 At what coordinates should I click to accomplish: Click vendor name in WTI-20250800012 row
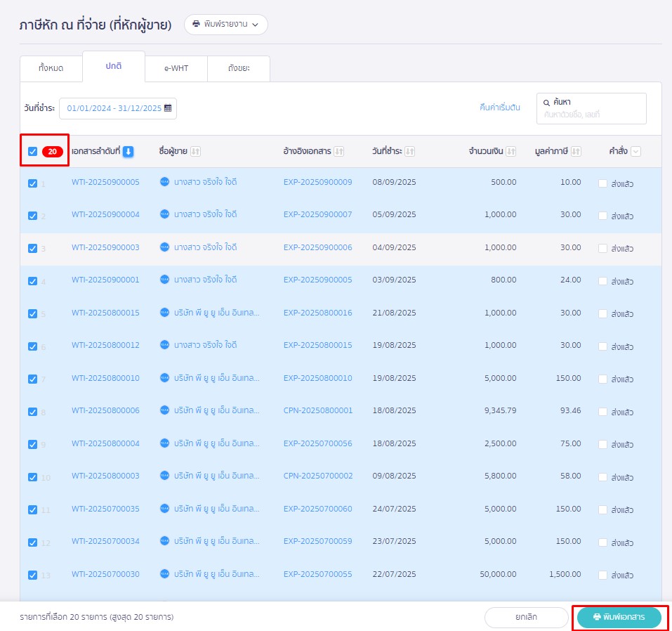[x=205, y=345]
